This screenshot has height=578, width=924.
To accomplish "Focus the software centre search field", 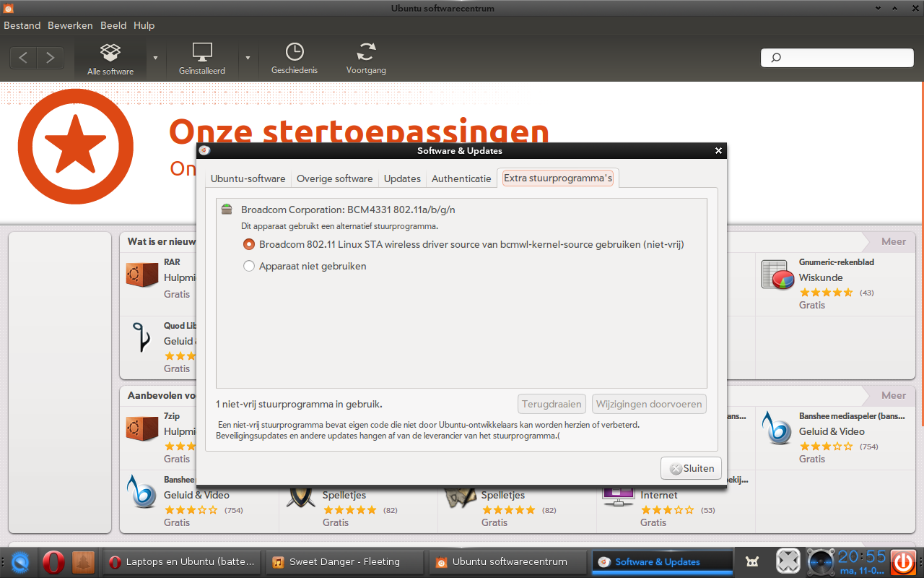I will (837, 58).
